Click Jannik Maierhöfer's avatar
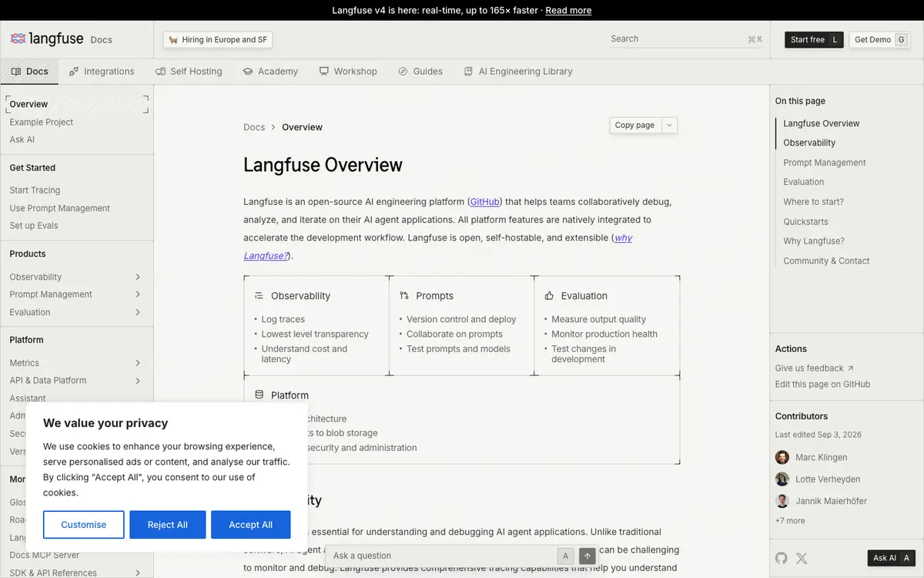 tap(782, 501)
